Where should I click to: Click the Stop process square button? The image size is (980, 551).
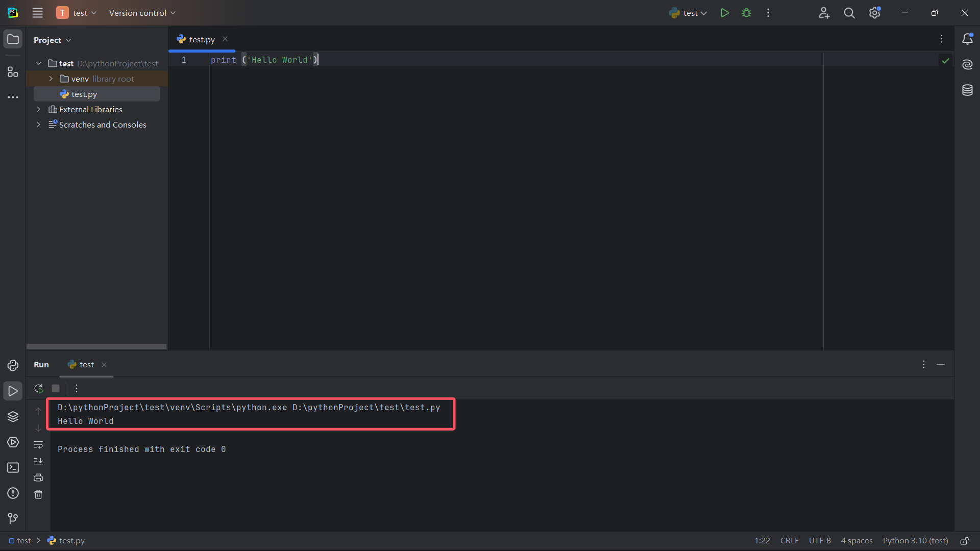tap(56, 388)
